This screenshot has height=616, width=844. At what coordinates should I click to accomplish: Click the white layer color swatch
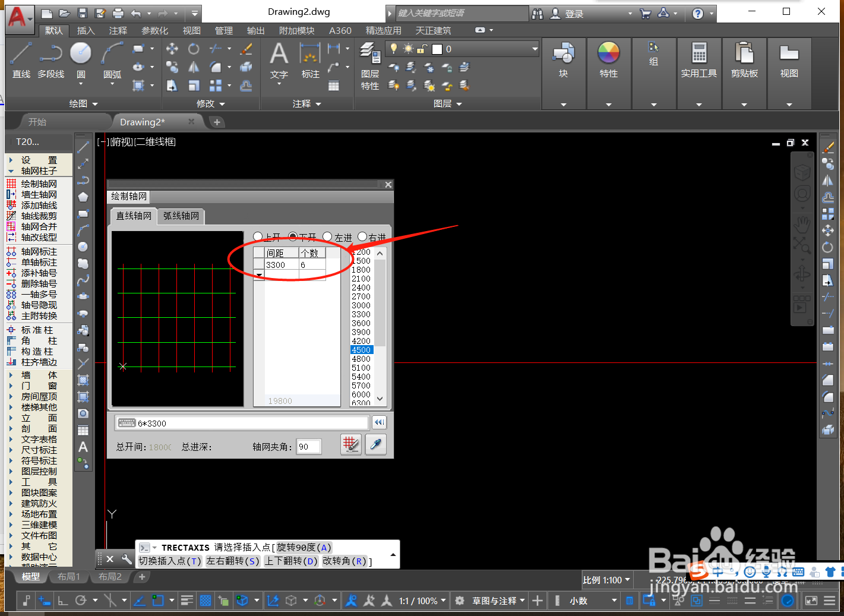point(437,49)
